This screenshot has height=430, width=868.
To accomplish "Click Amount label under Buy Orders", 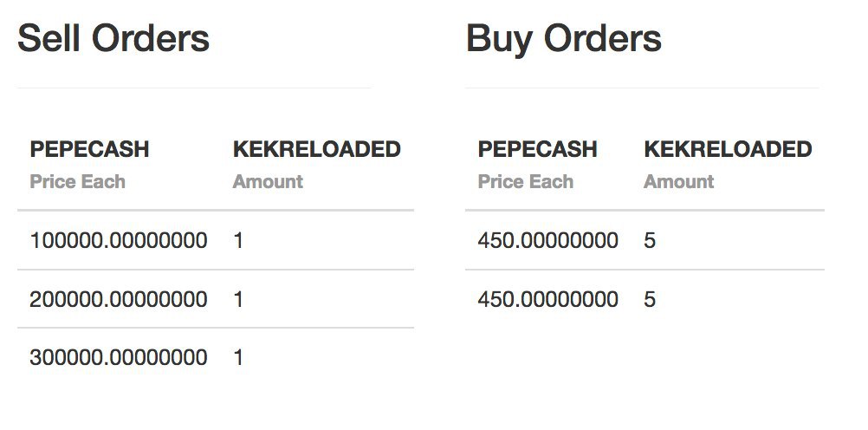I will point(678,181).
